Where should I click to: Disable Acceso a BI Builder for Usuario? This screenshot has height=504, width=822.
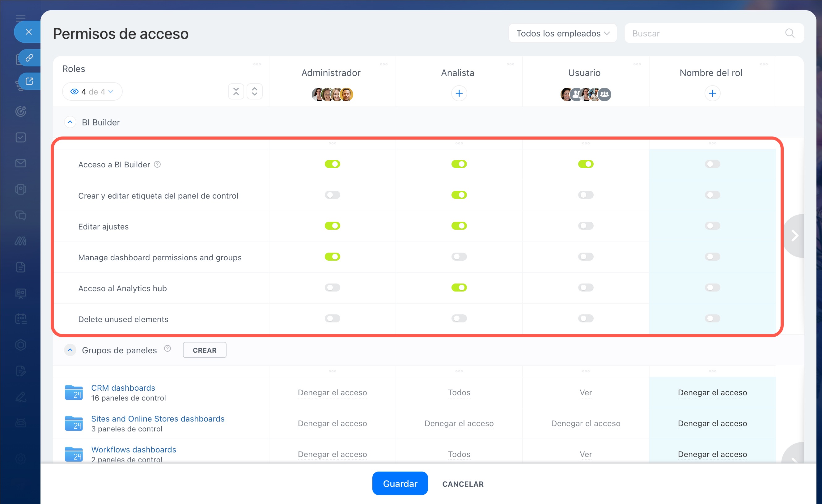point(586,164)
